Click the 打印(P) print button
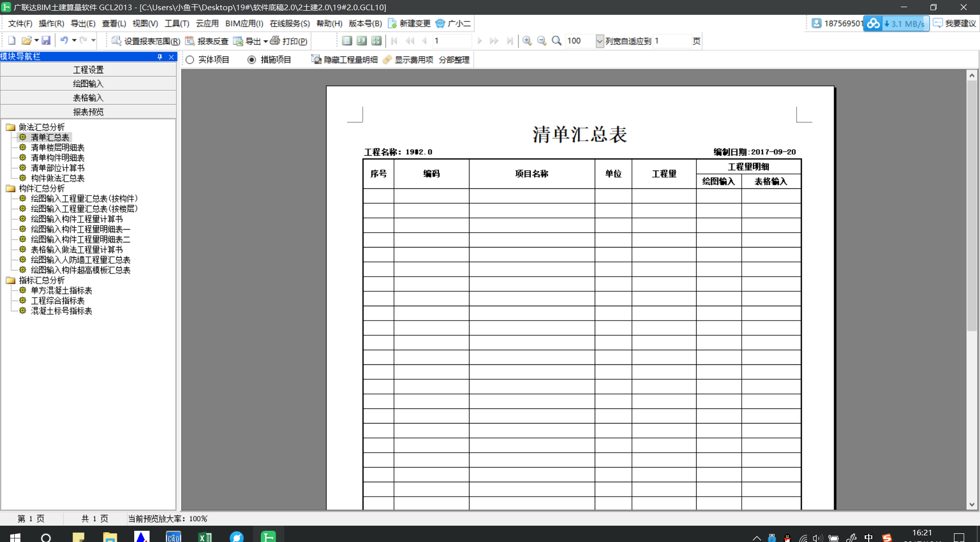Image resolution: width=980 pixels, height=542 pixels. coord(288,41)
